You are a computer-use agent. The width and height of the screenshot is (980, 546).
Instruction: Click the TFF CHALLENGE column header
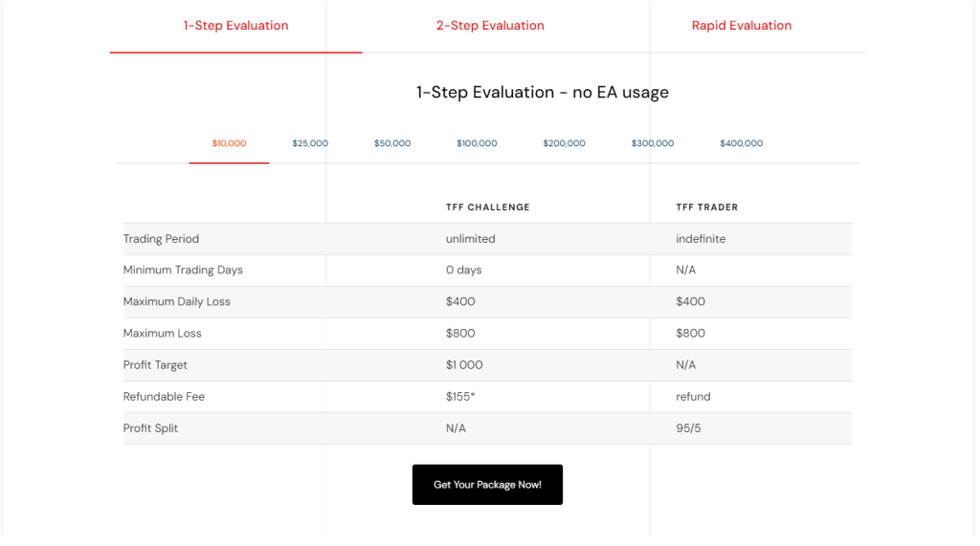point(487,207)
